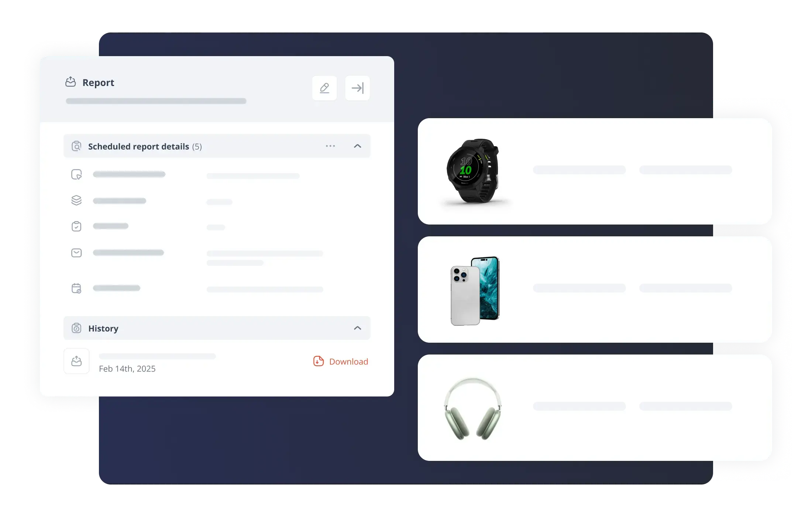Viewport: 812px width, 517px height.
Task: Click the device/screen icon next to first row
Action: point(76,174)
